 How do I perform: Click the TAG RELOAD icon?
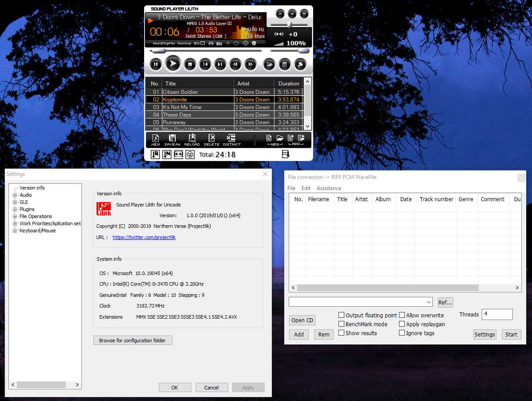click(192, 140)
